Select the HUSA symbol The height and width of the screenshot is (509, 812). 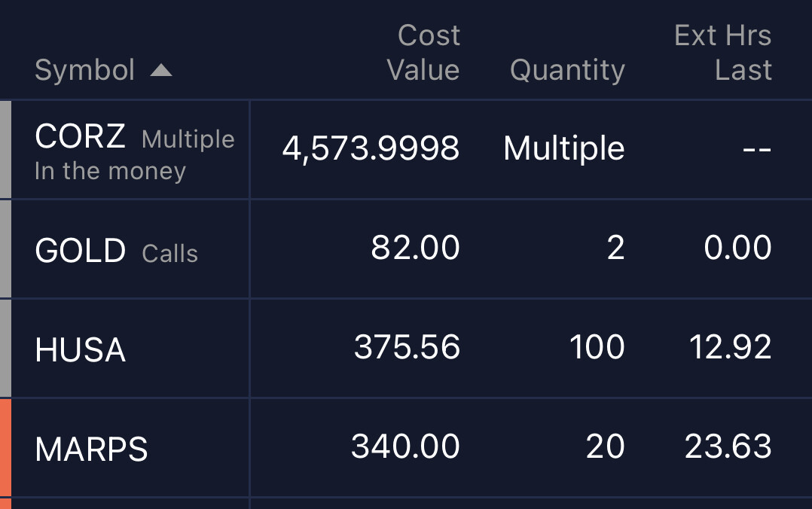(81, 349)
